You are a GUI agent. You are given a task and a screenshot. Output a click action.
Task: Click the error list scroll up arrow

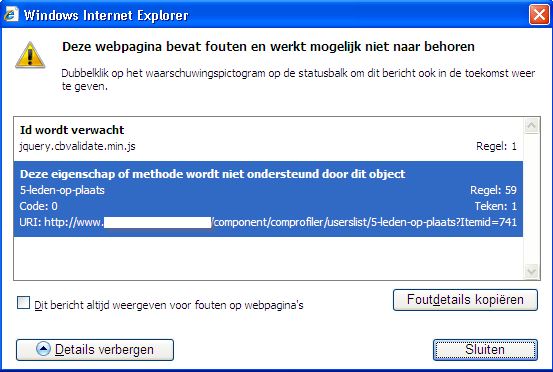pos(531,126)
